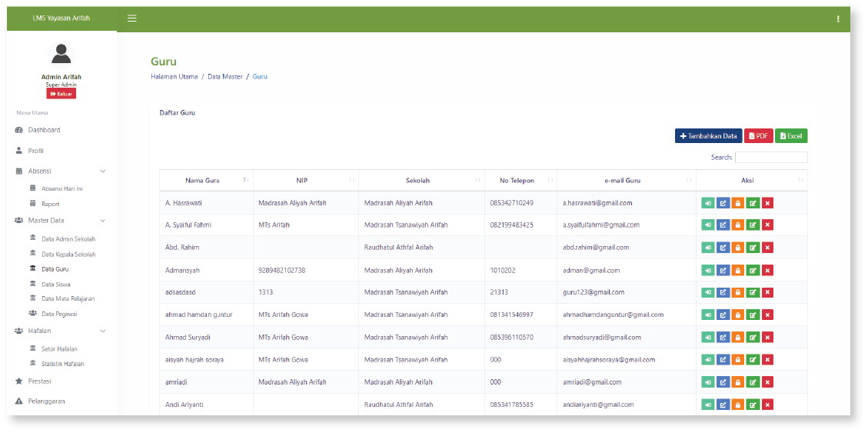Focus the Search input field
The height and width of the screenshot is (433, 868).
(771, 157)
